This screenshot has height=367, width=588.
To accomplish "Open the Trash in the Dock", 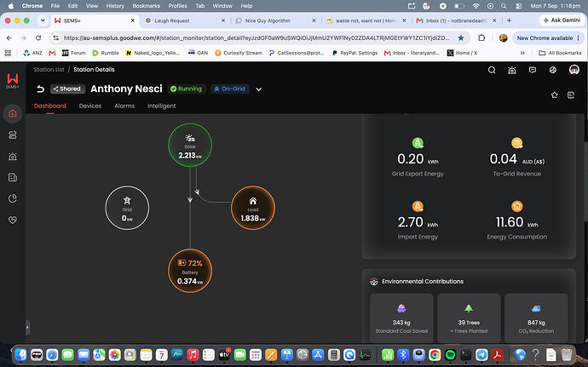I will [x=567, y=354].
